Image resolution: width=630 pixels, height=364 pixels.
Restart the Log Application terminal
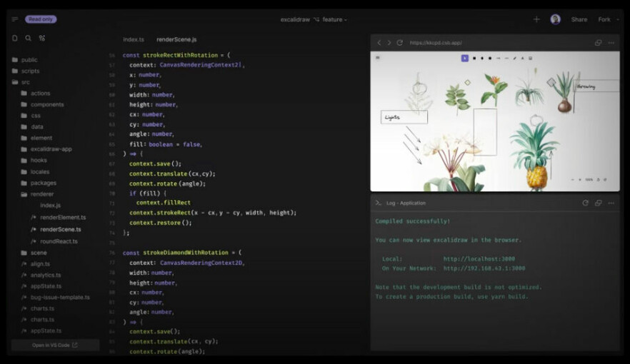[x=586, y=203]
